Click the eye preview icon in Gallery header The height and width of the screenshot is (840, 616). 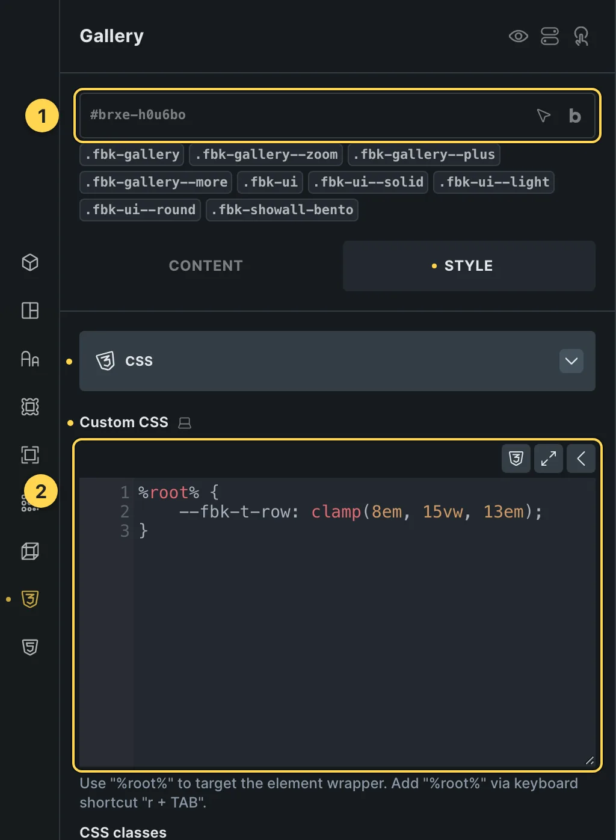518,36
